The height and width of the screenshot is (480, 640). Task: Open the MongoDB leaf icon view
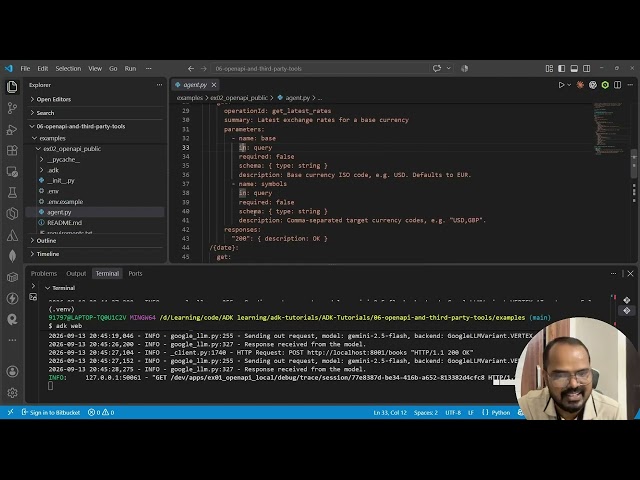(x=12, y=256)
